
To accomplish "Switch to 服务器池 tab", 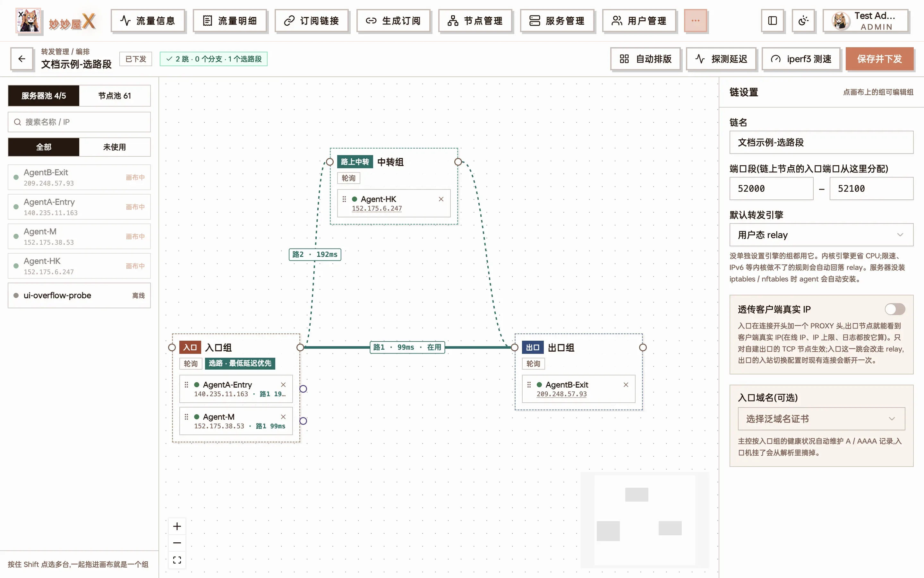I will [44, 96].
